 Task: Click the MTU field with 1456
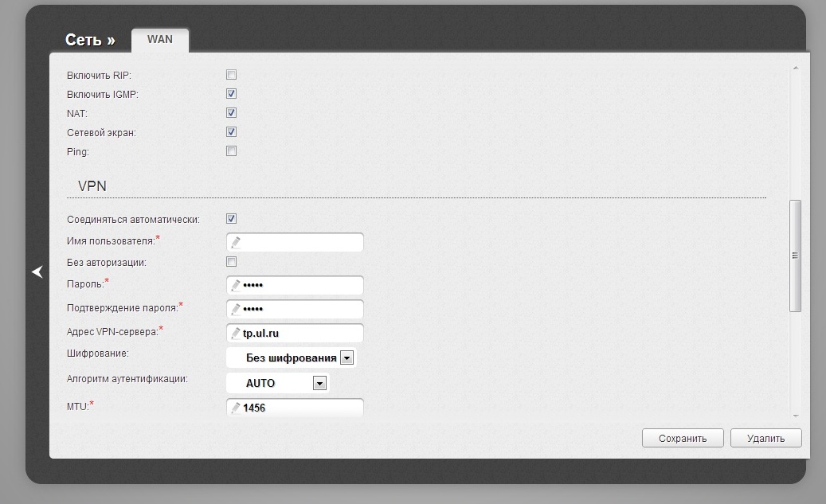click(x=295, y=408)
